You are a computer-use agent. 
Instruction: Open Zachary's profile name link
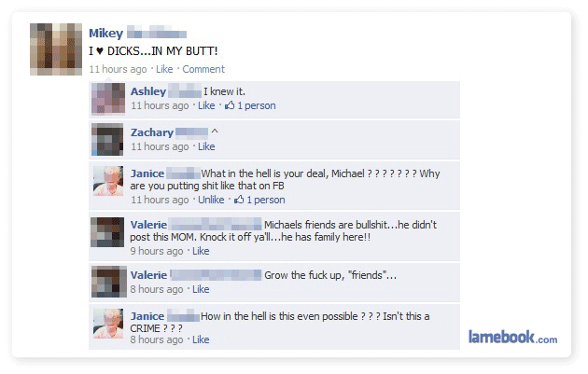[x=152, y=132]
